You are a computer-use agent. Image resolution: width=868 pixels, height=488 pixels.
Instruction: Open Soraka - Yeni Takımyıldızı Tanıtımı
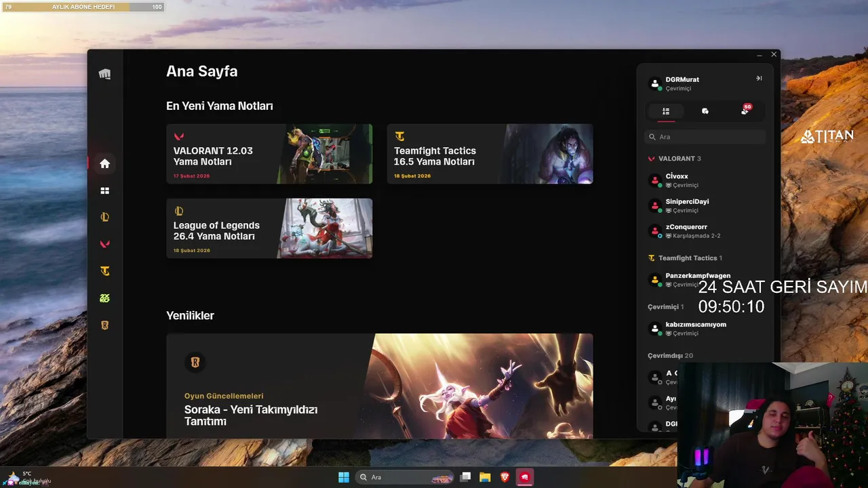251,415
